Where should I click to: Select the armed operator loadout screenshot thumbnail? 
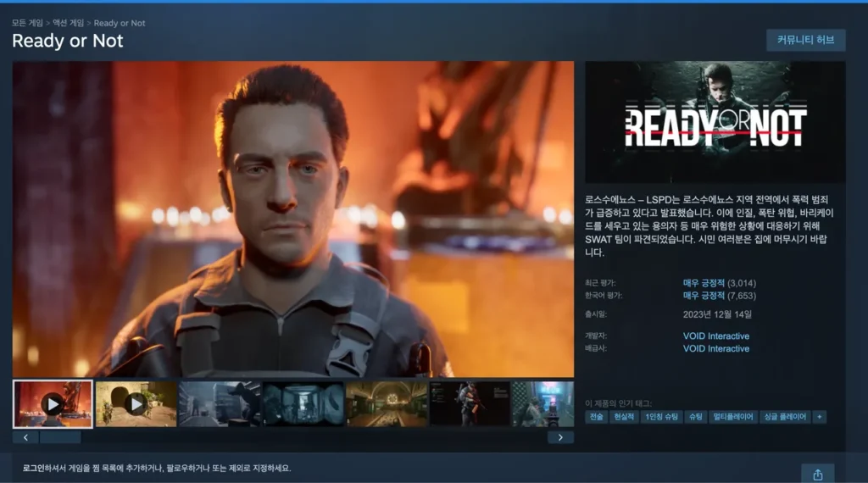pos(470,404)
